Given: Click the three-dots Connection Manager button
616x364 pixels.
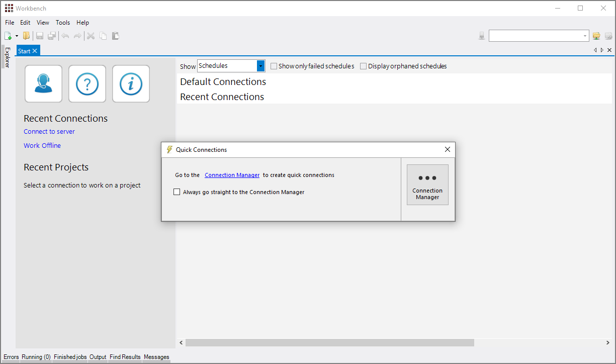Looking at the screenshot, I should tap(427, 185).
